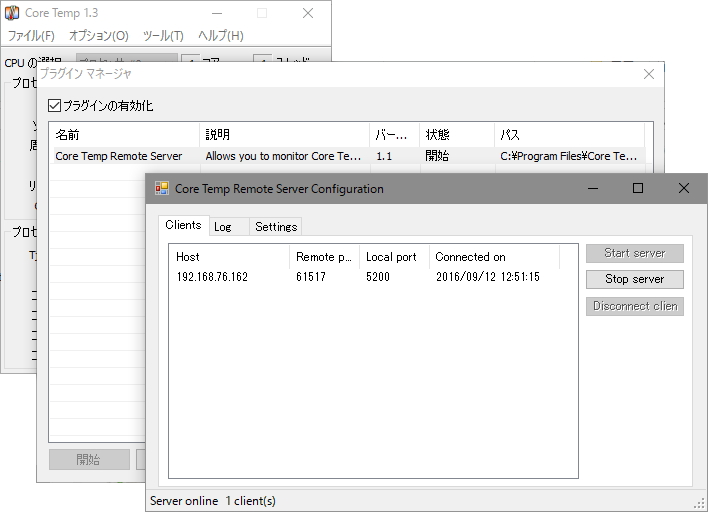
Task: Click the 名前 column header
Action: 124,135
